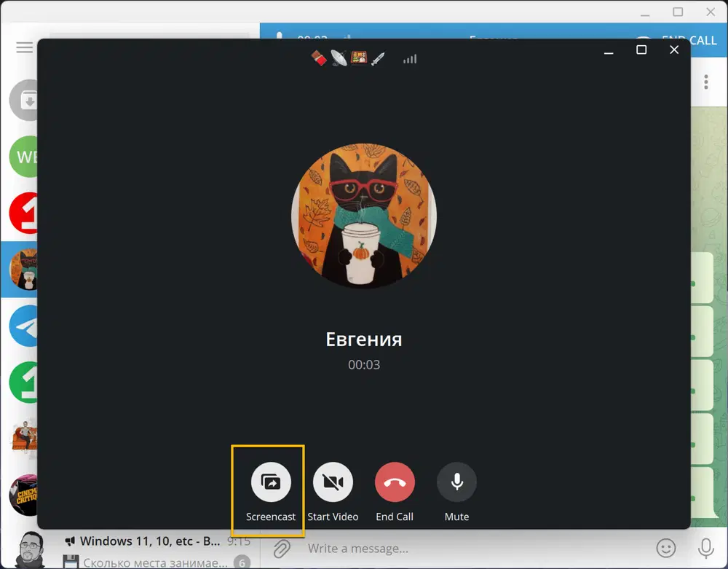Viewport: 728px width, 569px height.
Task: Open Telegram hamburger menu
Action: point(25,47)
